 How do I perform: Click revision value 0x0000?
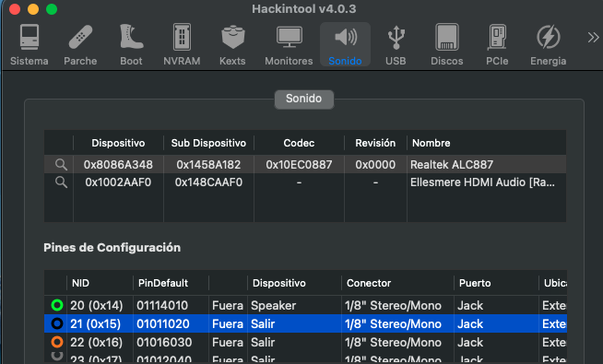(375, 165)
